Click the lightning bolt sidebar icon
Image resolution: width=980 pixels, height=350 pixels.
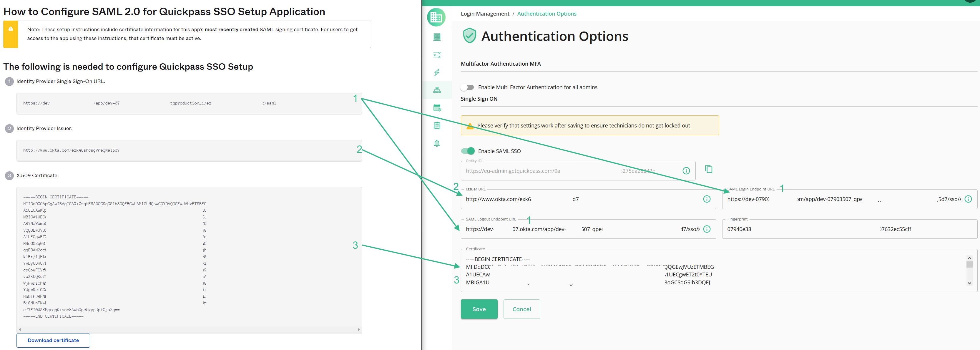click(437, 72)
